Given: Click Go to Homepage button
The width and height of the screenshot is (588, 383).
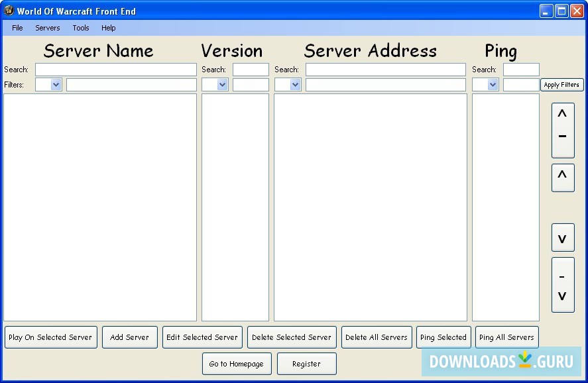Looking at the screenshot, I should point(237,364).
